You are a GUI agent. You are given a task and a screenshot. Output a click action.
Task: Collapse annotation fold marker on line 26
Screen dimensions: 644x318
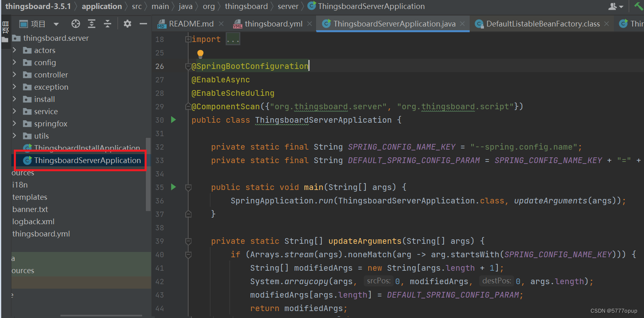tap(188, 66)
